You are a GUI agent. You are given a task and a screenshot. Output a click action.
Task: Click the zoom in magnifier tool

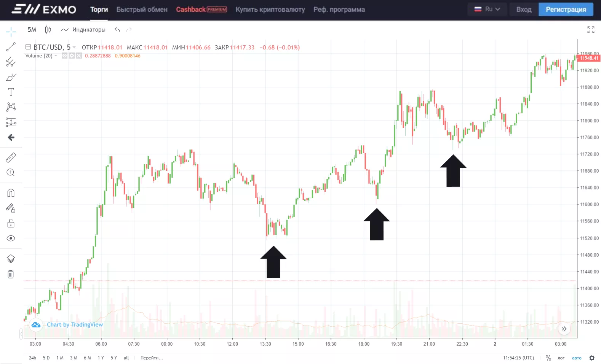pos(11,173)
